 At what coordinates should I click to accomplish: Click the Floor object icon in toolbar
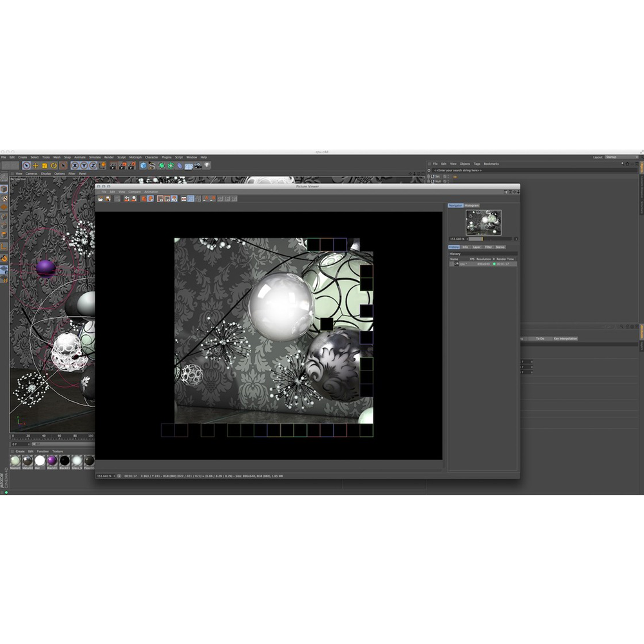pos(189,166)
